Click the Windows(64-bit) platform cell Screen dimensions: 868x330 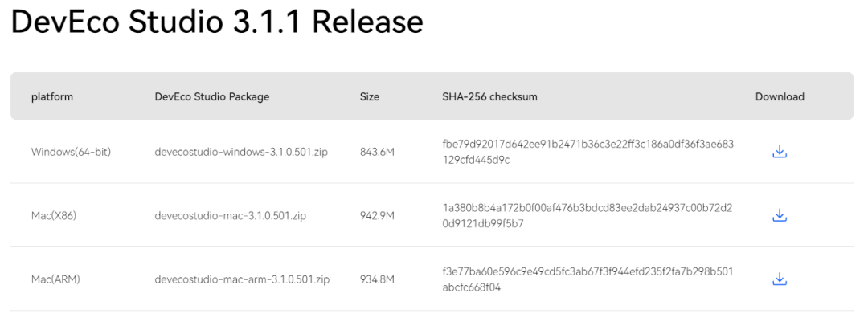point(71,152)
